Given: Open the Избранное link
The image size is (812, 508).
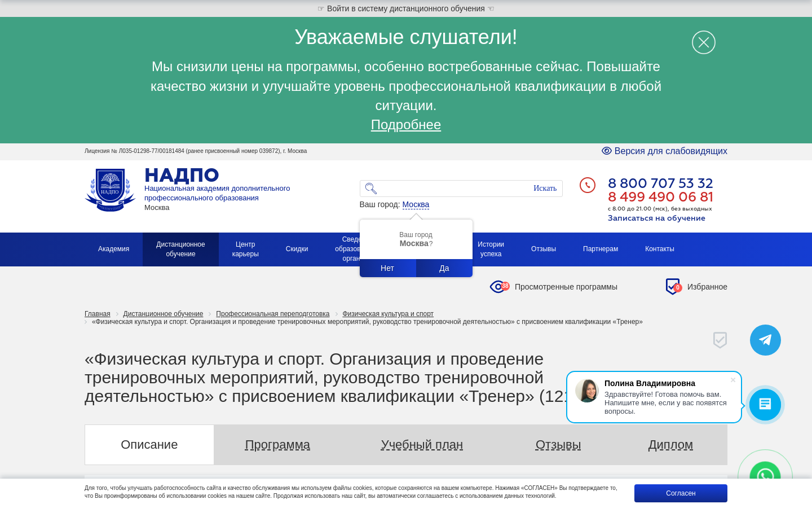Looking at the screenshot, I should (x=707, y=287).
